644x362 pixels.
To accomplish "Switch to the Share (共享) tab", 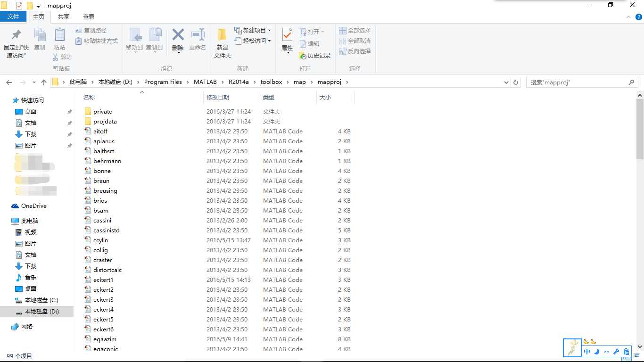I will [64, 16].
